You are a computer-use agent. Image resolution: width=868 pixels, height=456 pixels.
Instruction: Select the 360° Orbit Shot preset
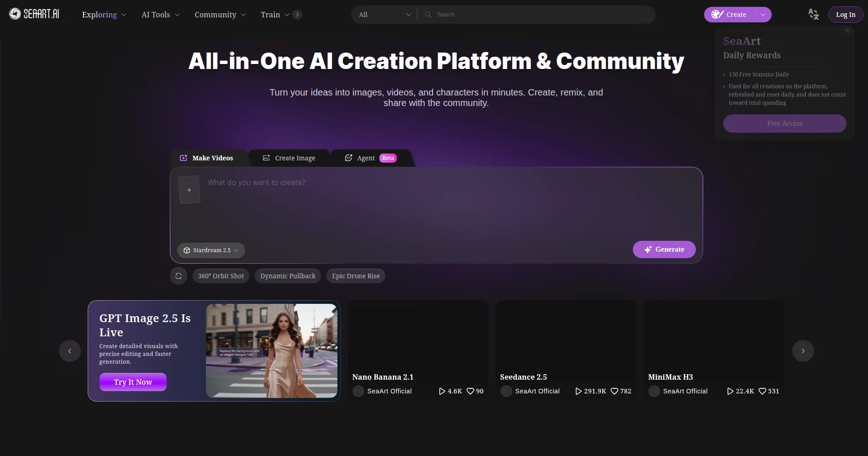pyautogui.click(x=221, y=276)
